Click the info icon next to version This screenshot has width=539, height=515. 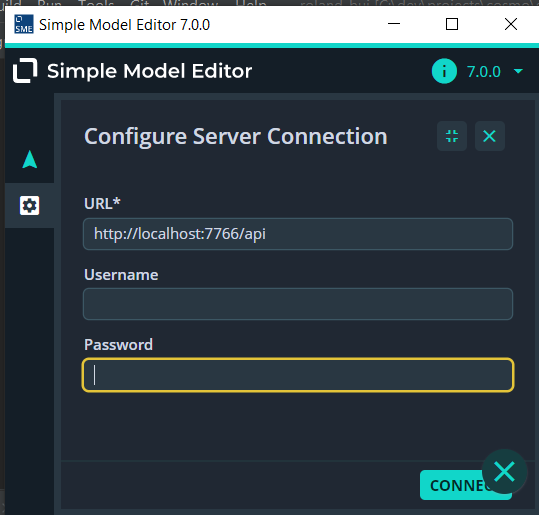coord(444,71)
